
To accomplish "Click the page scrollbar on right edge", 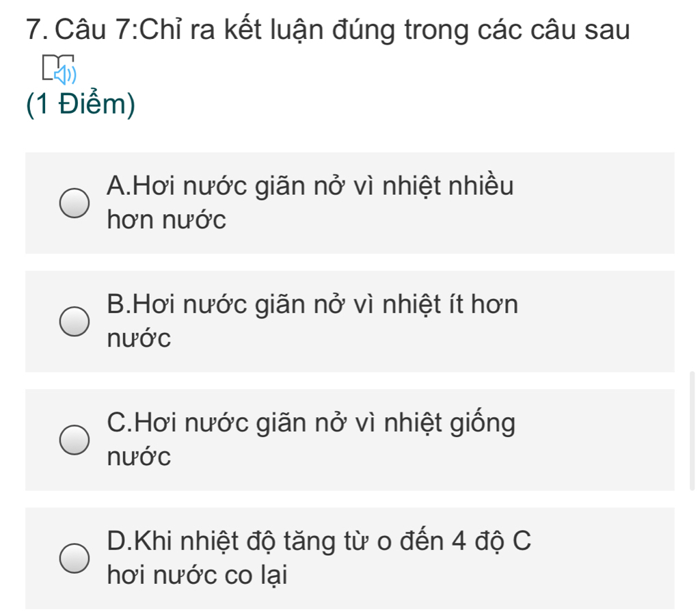I will [x=692, y=431].
